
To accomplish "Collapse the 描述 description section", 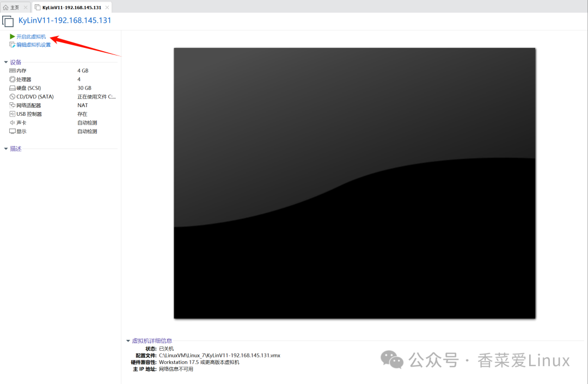I will (x=5, y=148).
